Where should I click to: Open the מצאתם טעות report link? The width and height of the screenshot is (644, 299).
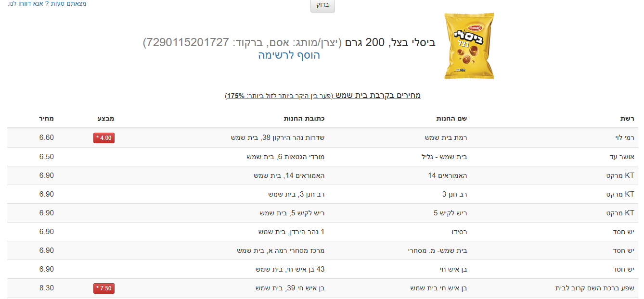tap(47, 4)
